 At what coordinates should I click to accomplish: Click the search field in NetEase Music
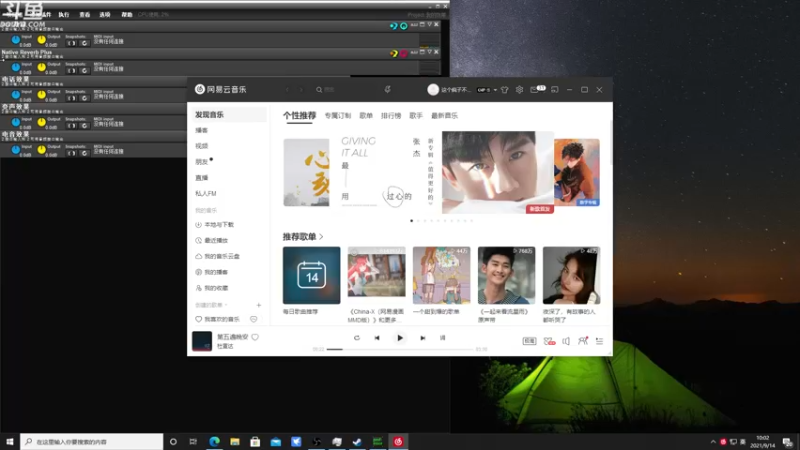[342, 90]
